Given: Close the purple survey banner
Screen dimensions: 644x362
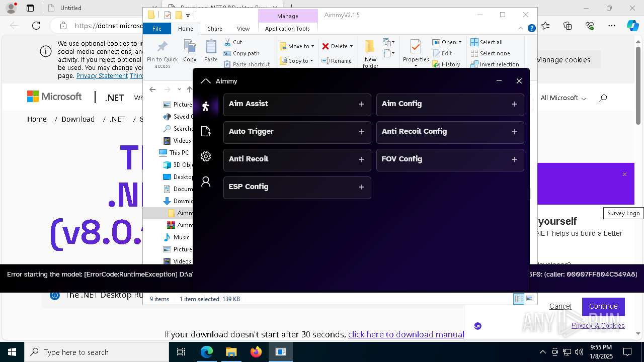Looking at the screenshot, I should [x=624, y=174].
